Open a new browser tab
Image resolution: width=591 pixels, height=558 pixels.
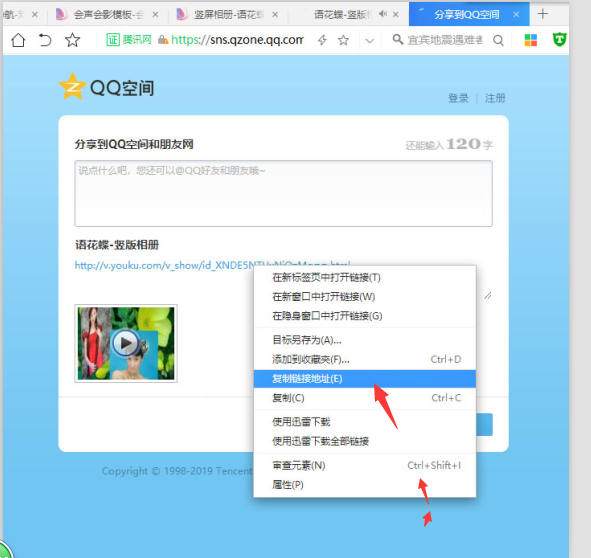[543, 14]
